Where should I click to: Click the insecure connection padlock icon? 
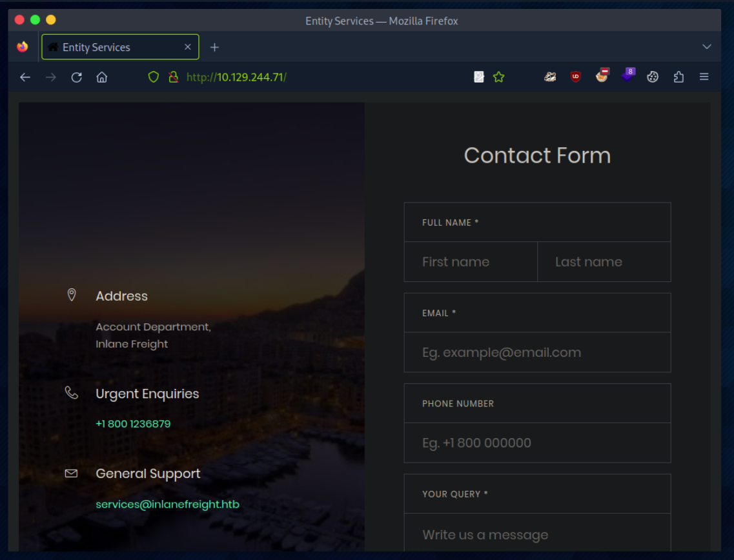pos(173,77)
